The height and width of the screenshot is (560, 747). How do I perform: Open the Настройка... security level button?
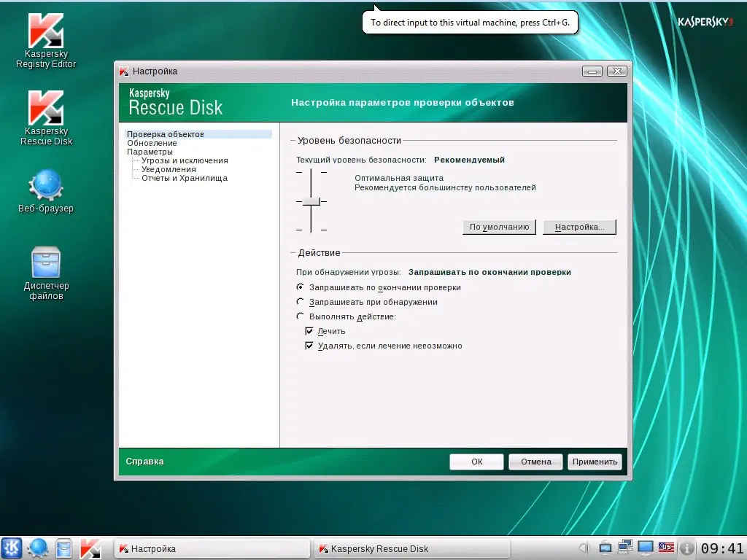(x=579, y=227)
